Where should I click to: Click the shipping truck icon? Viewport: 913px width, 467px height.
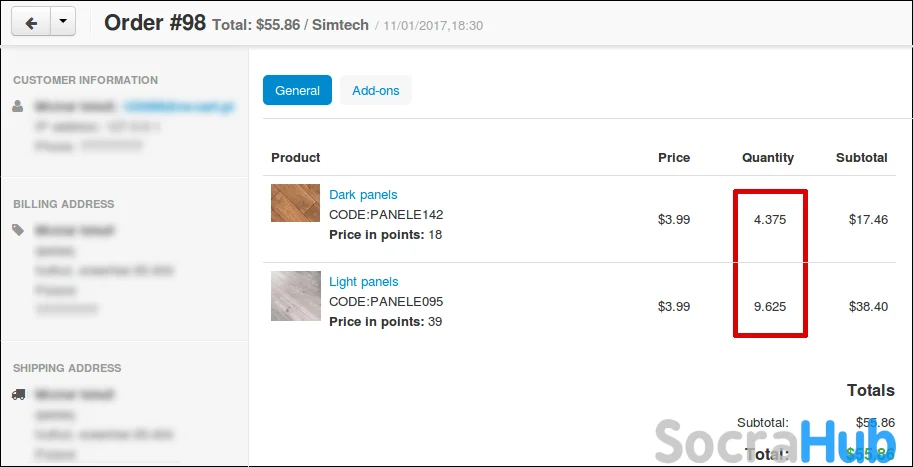pos(19,394)
